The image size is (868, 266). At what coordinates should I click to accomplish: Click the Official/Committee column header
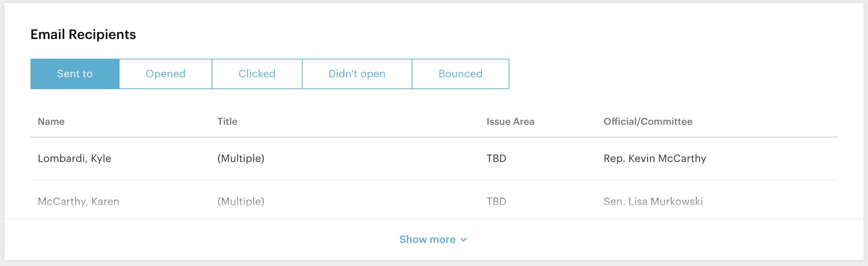click(648, 121)
